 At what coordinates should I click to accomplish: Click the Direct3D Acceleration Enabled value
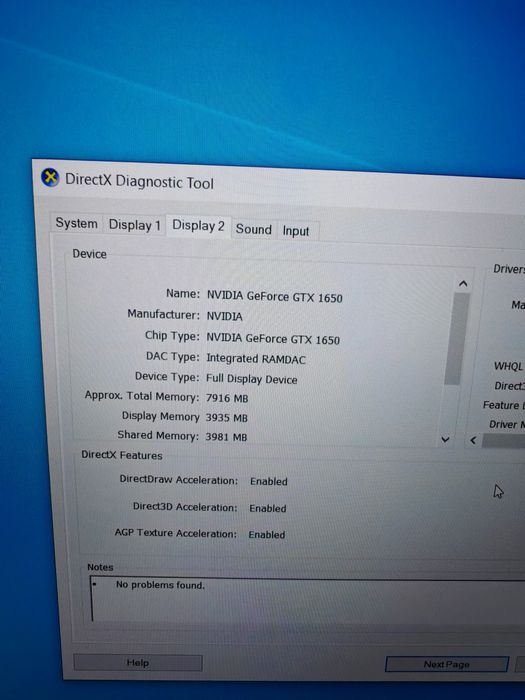[x=268, y=508]
